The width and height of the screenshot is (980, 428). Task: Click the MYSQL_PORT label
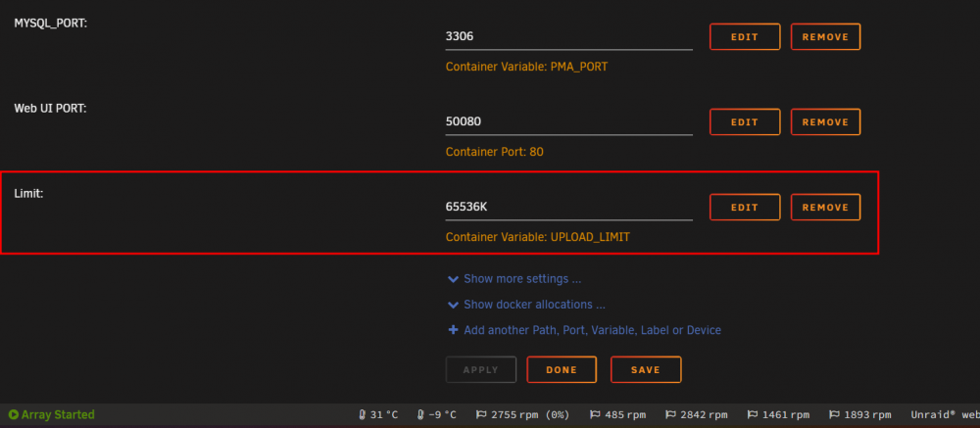point(50,23)
